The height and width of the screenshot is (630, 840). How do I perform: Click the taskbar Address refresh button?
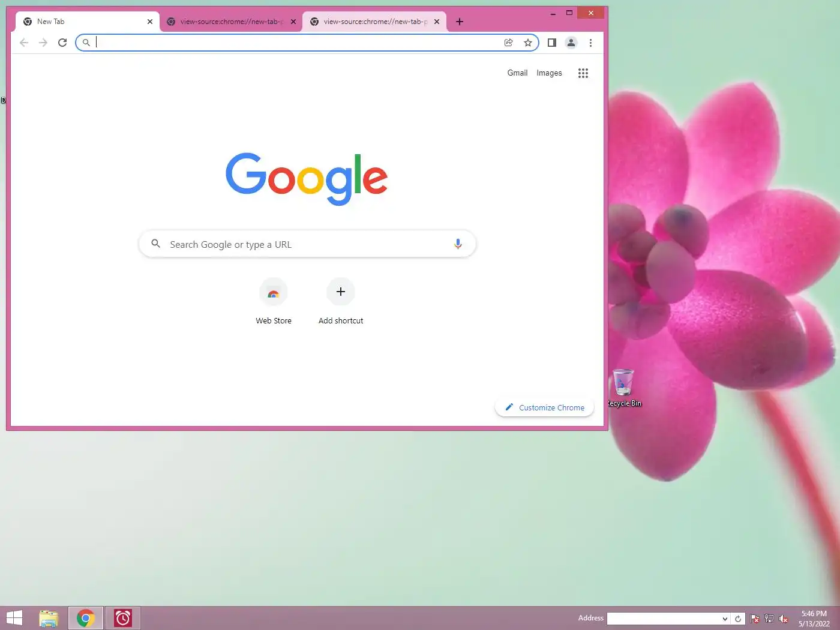pos(738,619)
